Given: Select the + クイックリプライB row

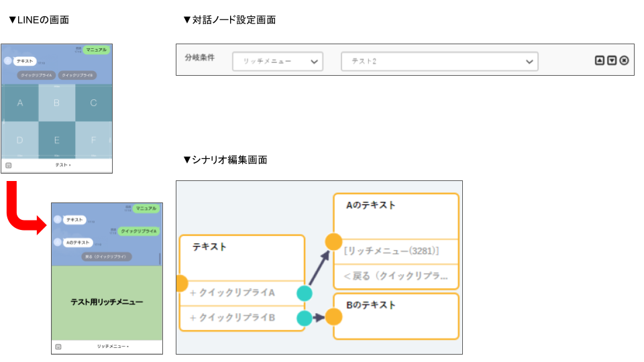Looking at the screenshot, I should (235, 318).
